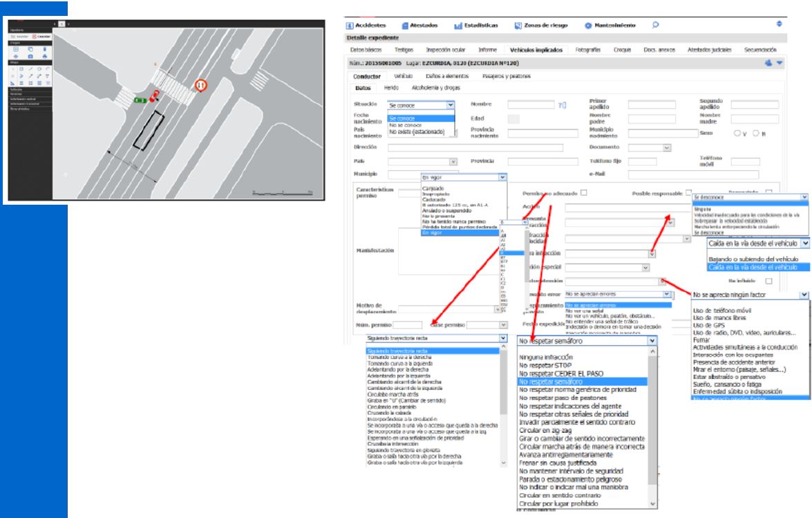Switch to the Testigos tab

pos(404,50)
